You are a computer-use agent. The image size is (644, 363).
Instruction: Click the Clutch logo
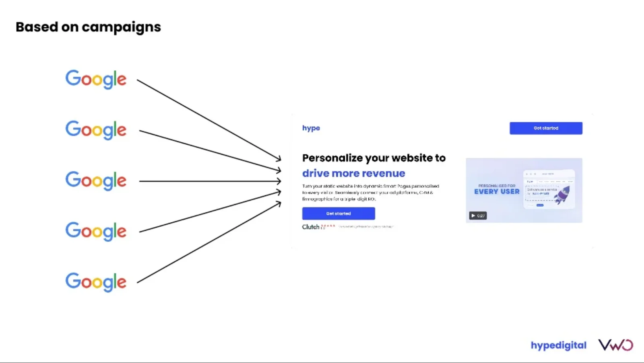click(x=310, y=227)
